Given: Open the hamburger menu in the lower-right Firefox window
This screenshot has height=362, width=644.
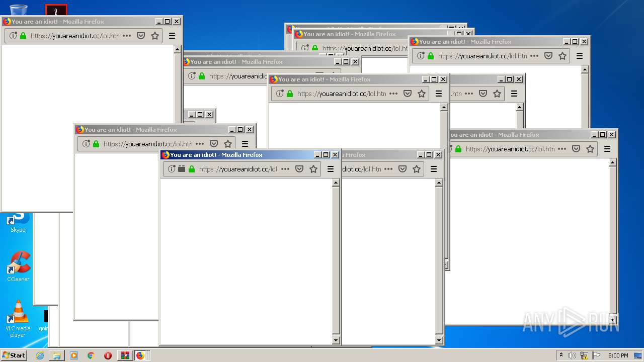Looking at the screenshot, I should [607, 149].
